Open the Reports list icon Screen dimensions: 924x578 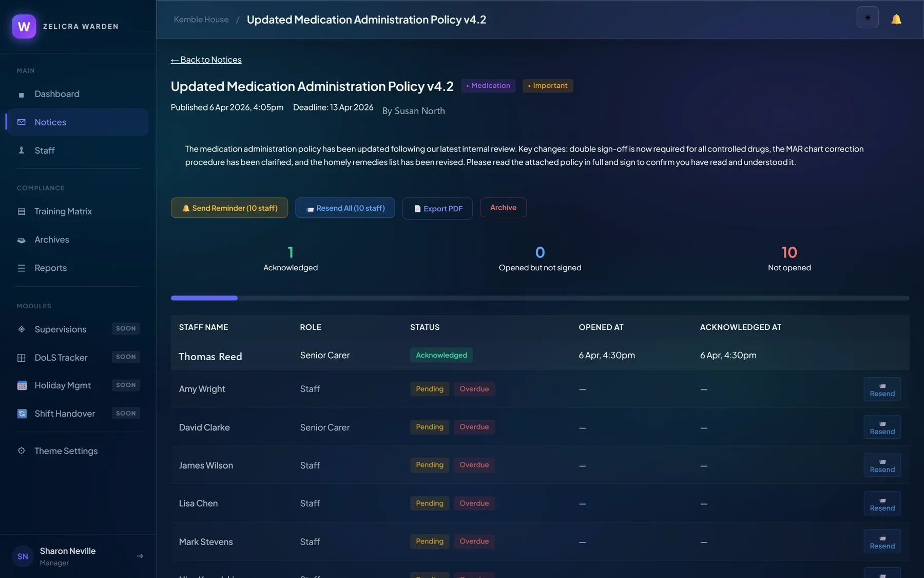pyautogui.click(x=21, y=268)
